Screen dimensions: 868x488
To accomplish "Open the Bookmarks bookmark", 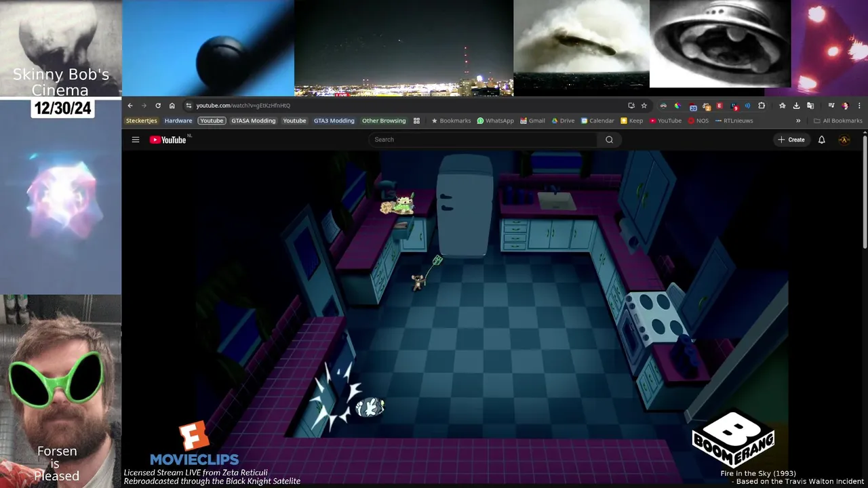I will click(x=451, y=121).
